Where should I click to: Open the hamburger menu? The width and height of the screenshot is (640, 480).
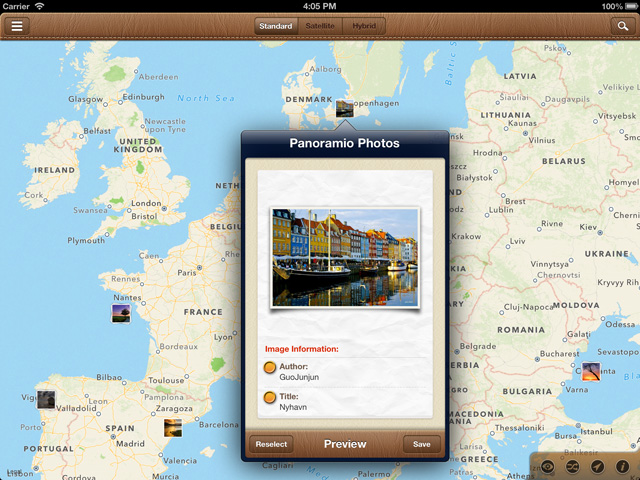point(17,26)
